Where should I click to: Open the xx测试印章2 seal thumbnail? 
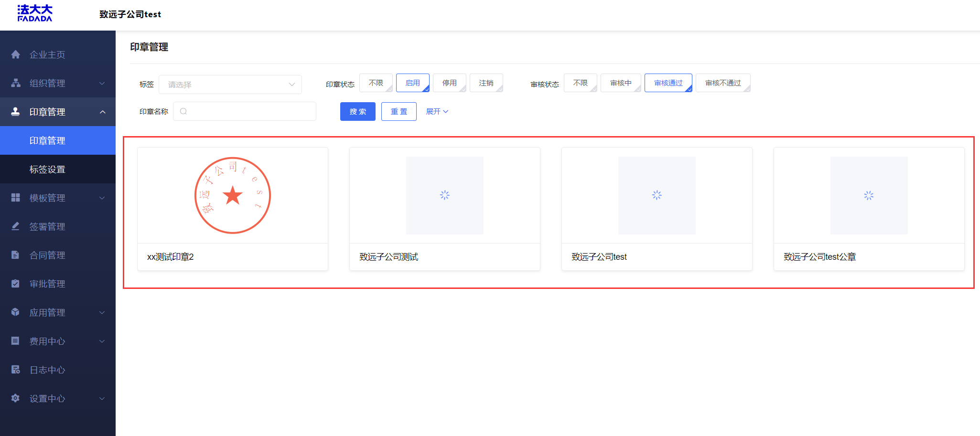pos(233,195)
